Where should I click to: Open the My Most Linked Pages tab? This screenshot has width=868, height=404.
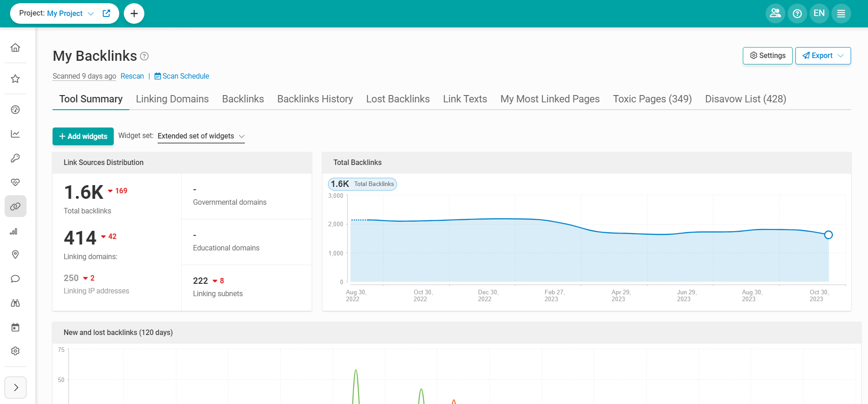pos(550,99)
